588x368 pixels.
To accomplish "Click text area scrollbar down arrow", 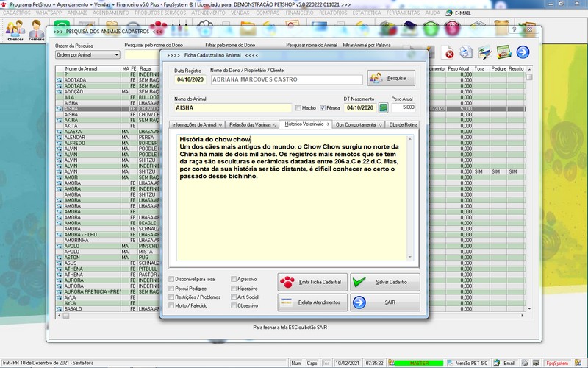I will pos(410,257).
